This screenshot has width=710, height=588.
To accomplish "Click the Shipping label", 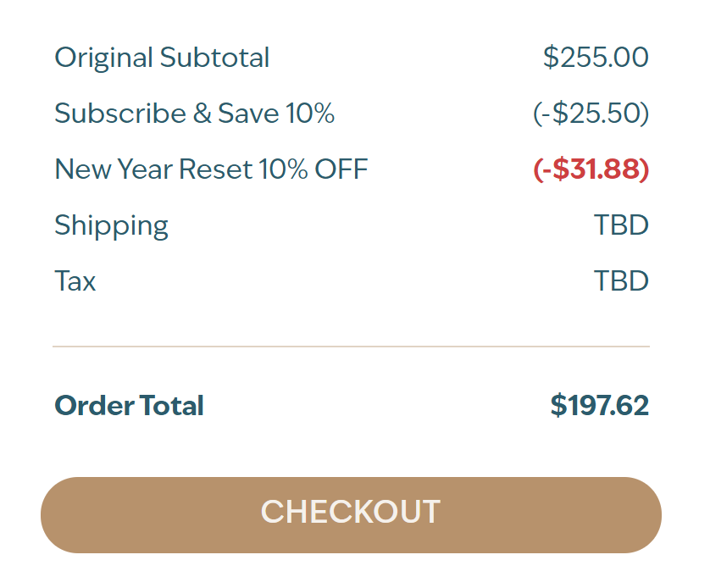I will [111, 225].
